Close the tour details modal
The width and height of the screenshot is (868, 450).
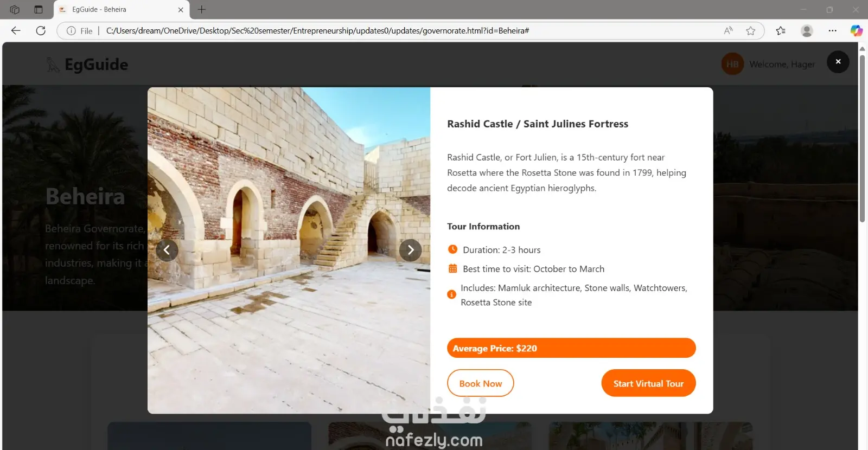pos(838,62)
